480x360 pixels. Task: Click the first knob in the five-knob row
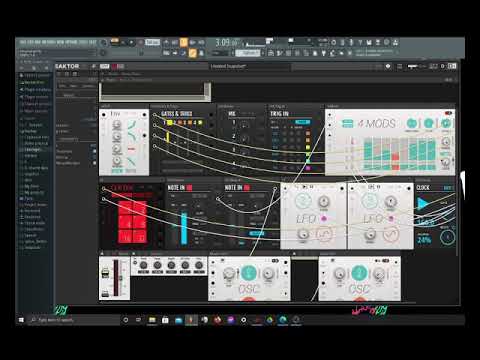pos(143,266)
